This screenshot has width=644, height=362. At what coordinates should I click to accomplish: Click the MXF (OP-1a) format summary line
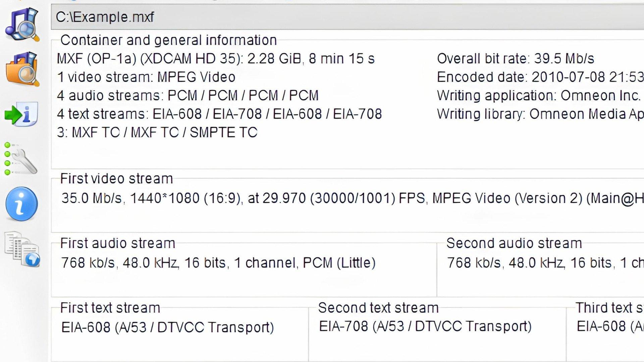(216, 59)
